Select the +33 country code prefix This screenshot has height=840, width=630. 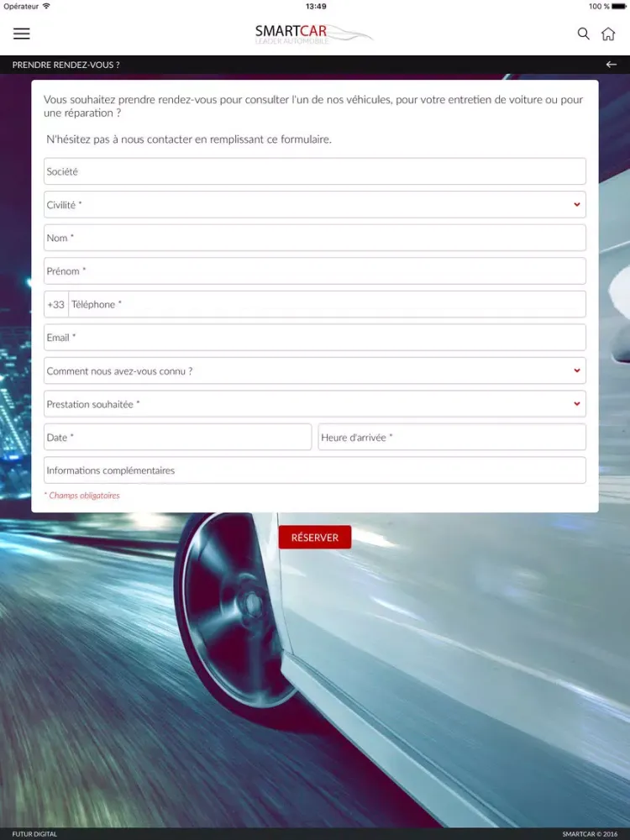pos(55,304)
